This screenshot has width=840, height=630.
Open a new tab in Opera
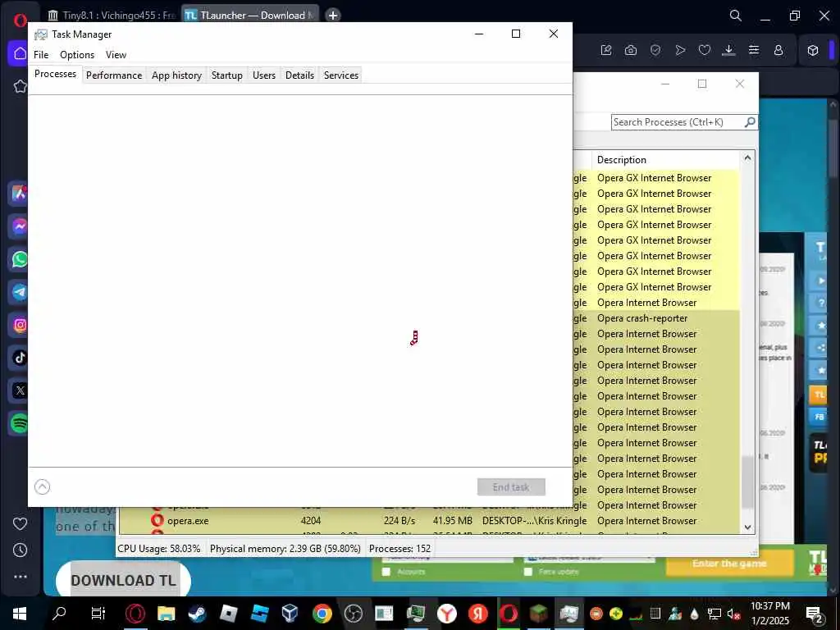click(x=333, y=16)
